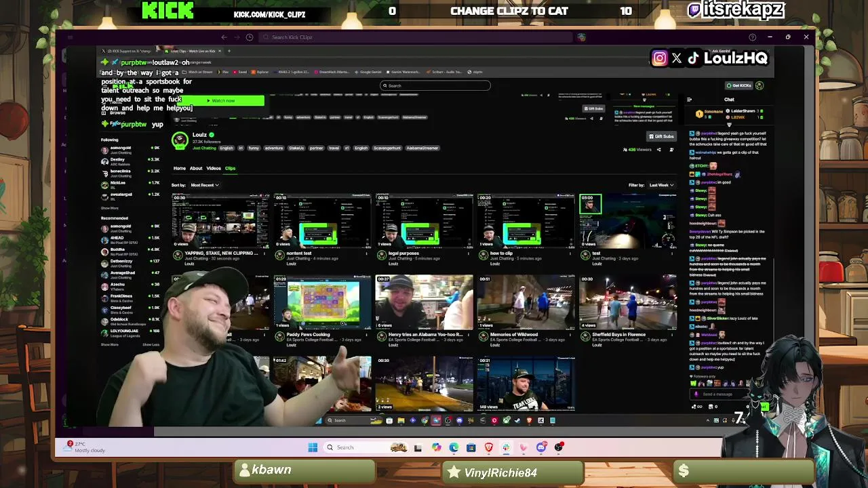This screenshot has width=868, height=488.
Task: Click the Start icon on the inner taskbar
Action: [318, 420]
